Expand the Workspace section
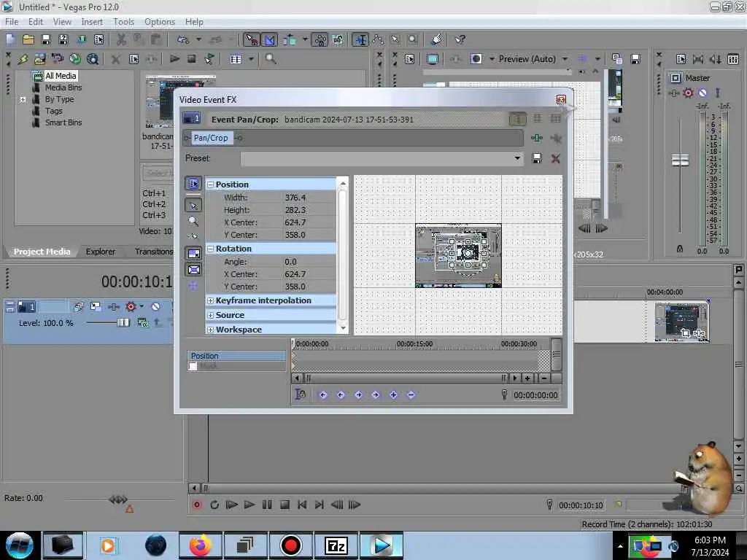Image resolution: width=747 pixels, height=560 pixels. click(210, 330)
